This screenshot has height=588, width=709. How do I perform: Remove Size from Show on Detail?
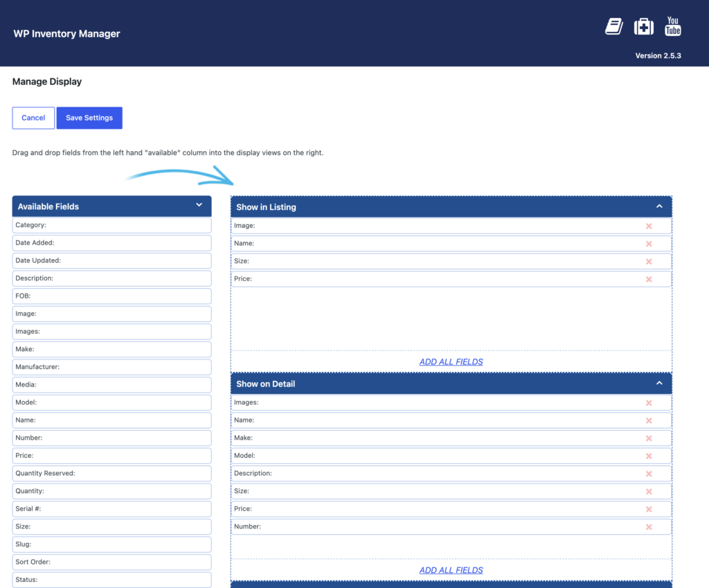649,492
